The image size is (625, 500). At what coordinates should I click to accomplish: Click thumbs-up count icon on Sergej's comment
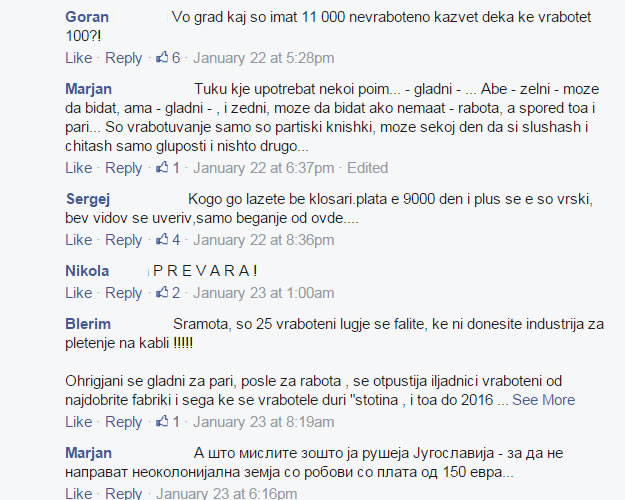pyautogui.click(x=163, y=240)
